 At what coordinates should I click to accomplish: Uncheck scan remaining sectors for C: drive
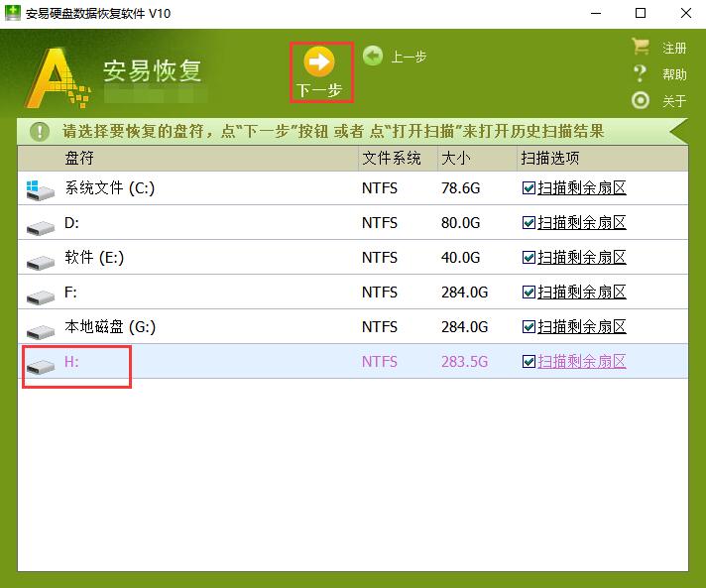coord(529,188)
